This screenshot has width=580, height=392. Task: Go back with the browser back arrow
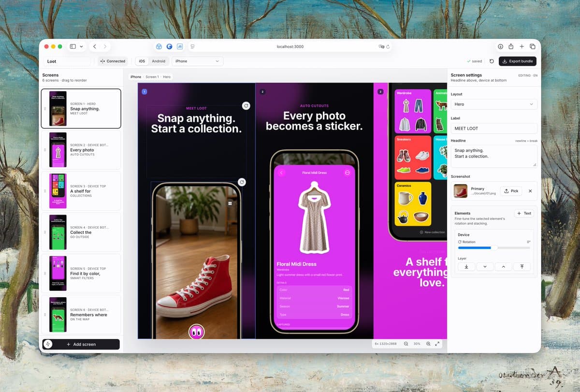[95, 46]
